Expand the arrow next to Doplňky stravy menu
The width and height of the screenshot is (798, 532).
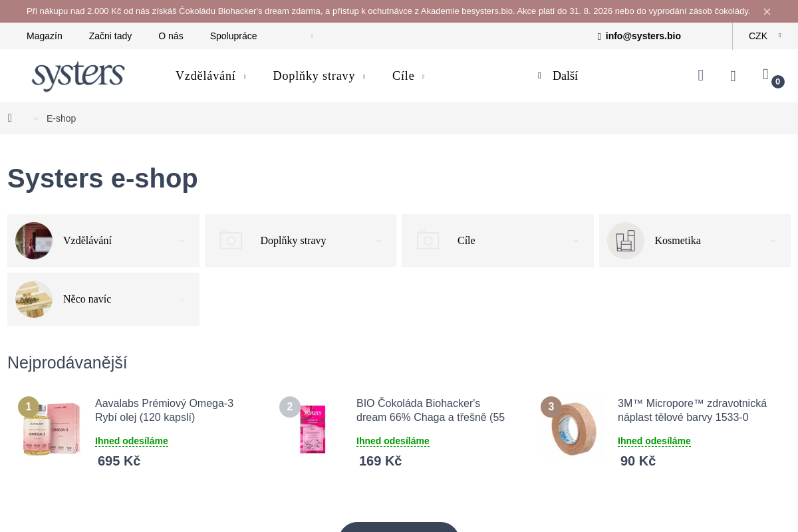point(364,76)
